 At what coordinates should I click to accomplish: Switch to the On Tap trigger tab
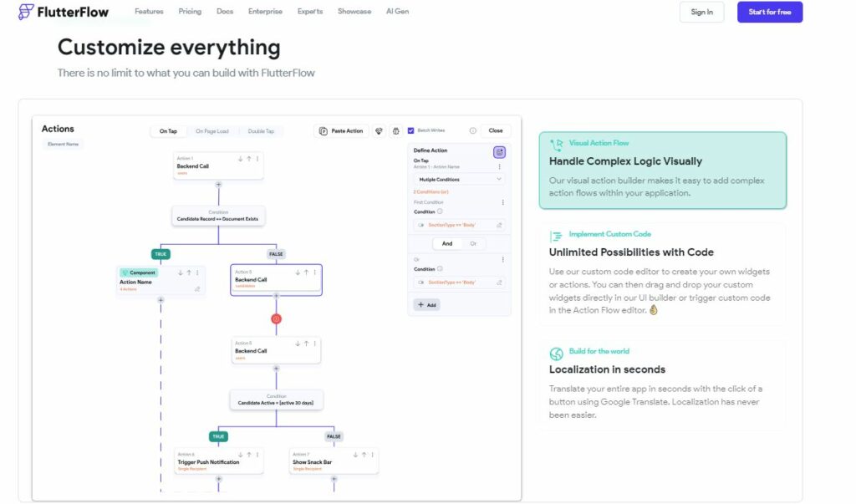(x=168, y=131)
